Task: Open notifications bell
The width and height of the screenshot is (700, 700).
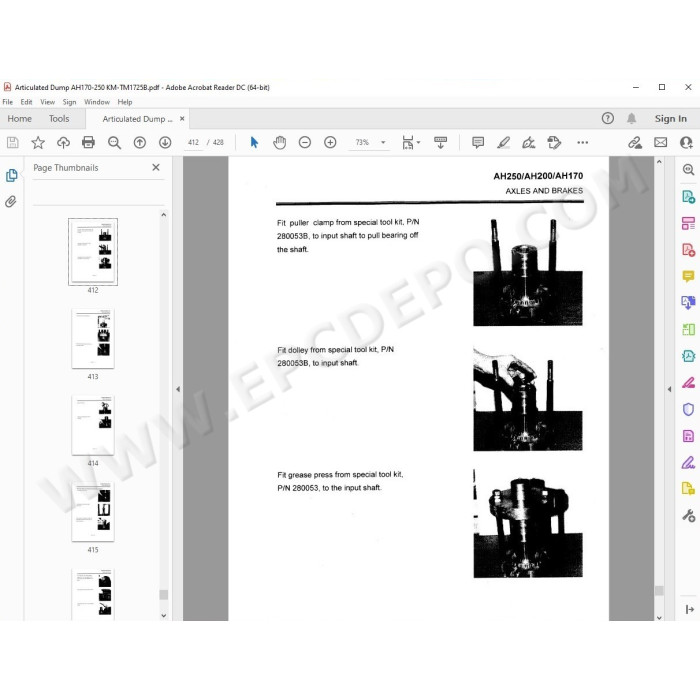Action: (x=631, y=118)
